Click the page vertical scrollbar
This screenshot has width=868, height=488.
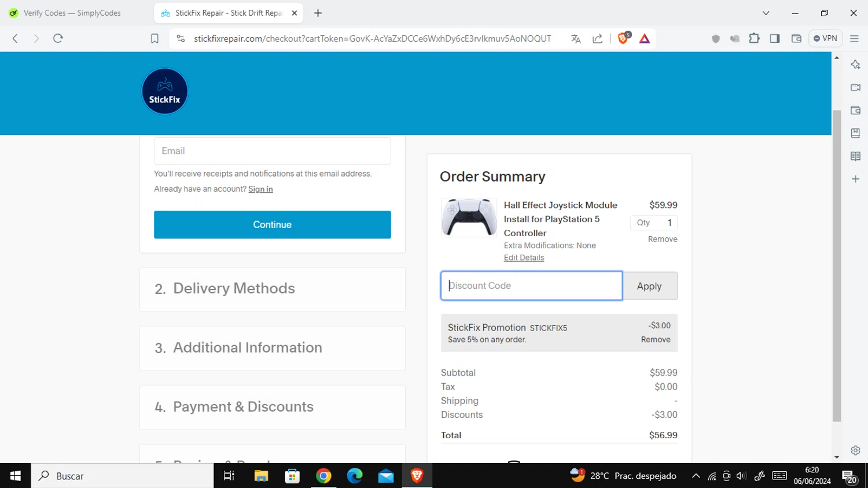[836, 266]
